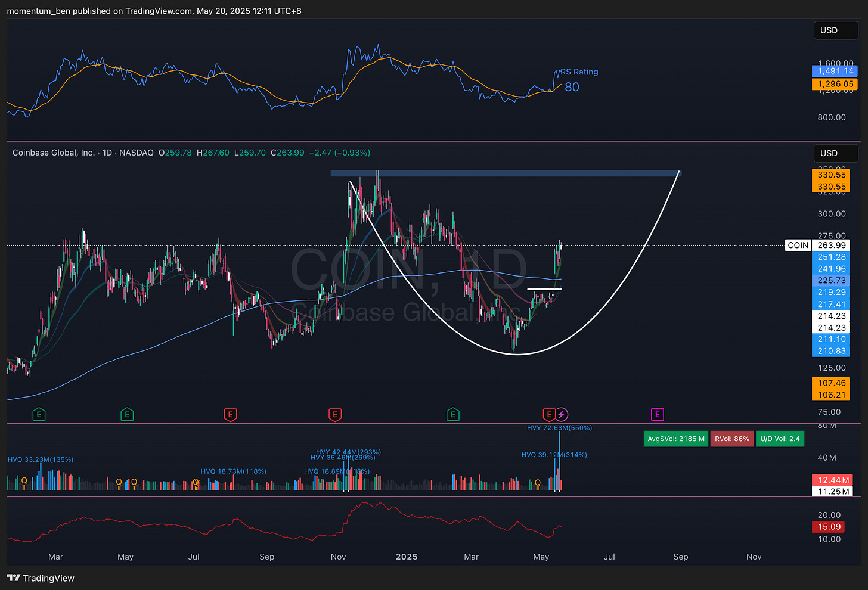The height and width of the screenshot is (590, 868).
Task: Click the 20.00 indicator axis label
Action: (829, 515)
